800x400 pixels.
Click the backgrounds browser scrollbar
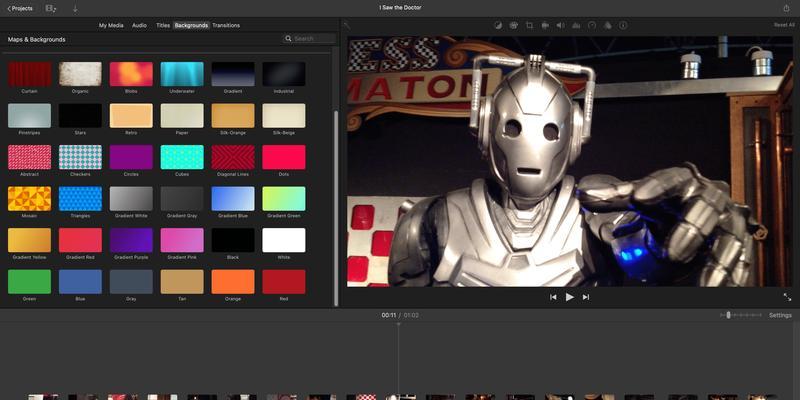336,208
